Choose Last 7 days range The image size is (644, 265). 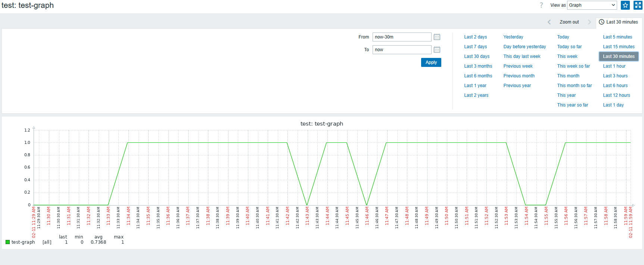point(475,47)
